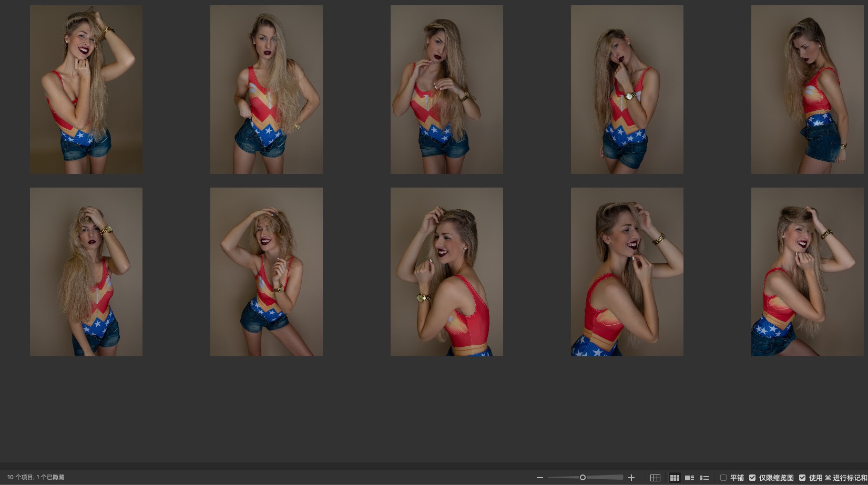
Task: Click the minus button to shrink thumbnails
Action: tap(539, 478)
